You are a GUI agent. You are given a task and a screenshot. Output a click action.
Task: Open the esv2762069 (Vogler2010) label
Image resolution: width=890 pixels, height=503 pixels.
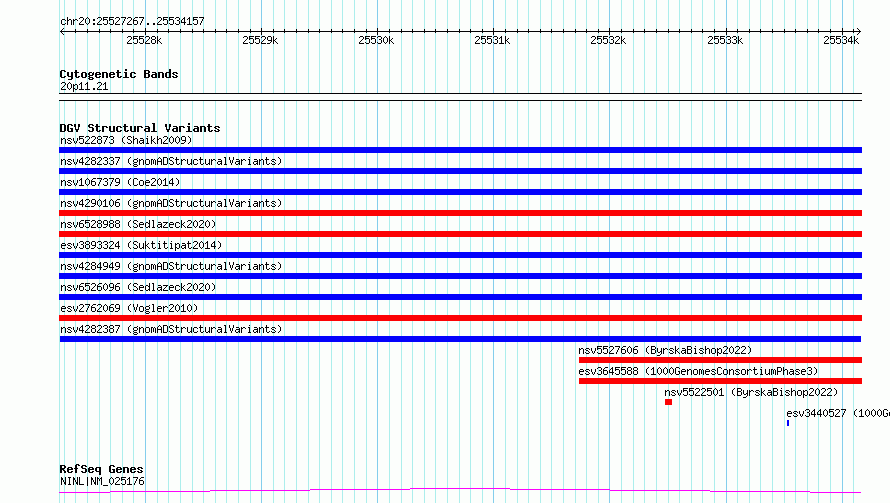129,308
